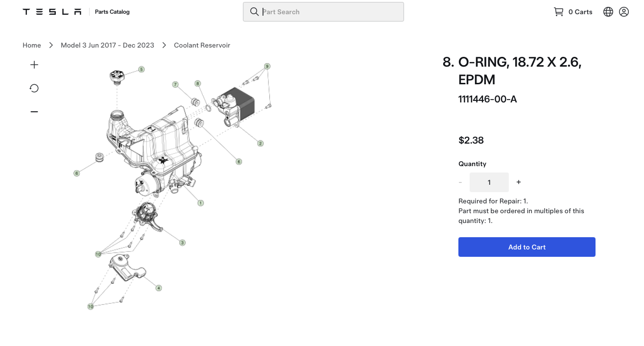Select callout 3 pump marker on diagram
644x346 pixels.
tap(183, 243)
